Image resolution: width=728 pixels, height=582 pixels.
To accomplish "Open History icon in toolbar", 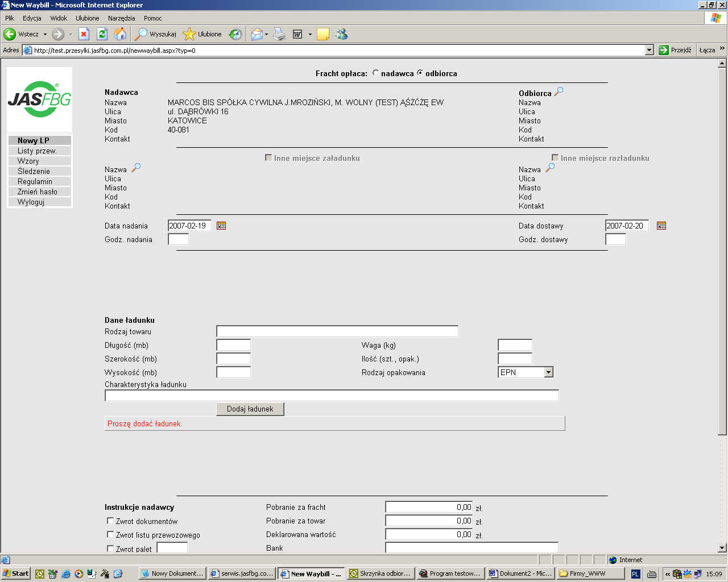I will click(235, 34).
